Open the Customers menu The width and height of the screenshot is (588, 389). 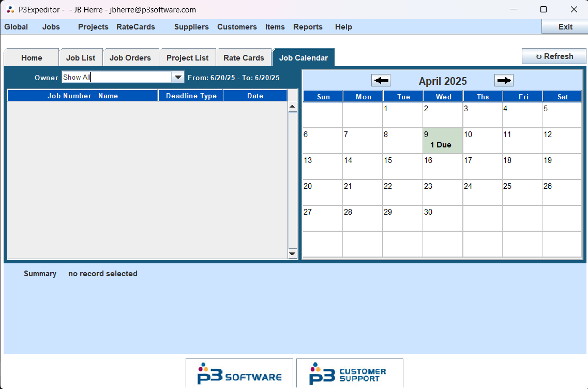pos(237,27)
